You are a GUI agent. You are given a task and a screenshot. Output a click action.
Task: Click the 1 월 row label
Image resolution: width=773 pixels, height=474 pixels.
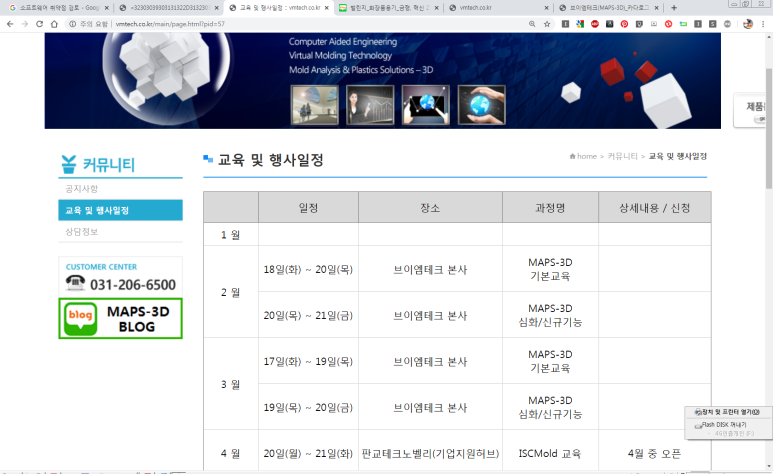coord(230,235)
